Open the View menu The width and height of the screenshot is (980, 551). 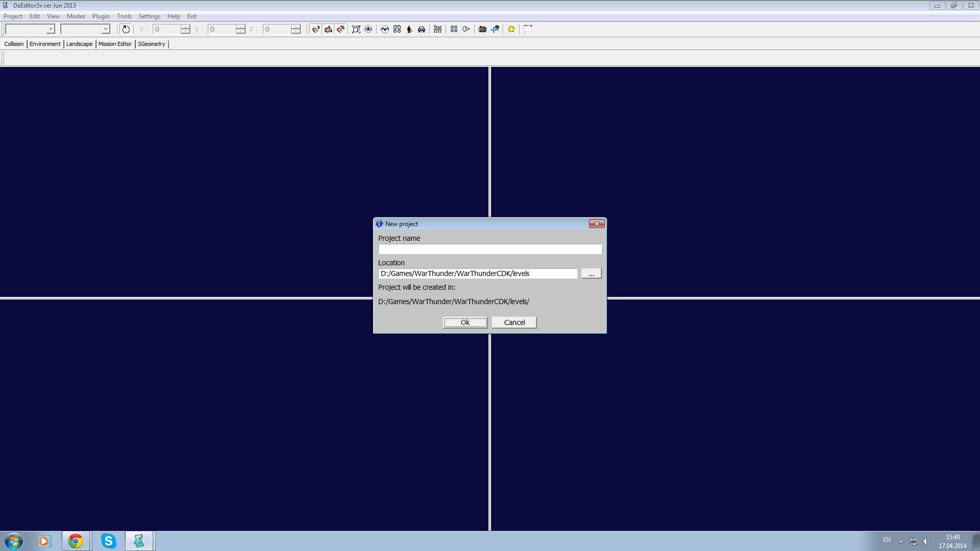click(53, 16)
